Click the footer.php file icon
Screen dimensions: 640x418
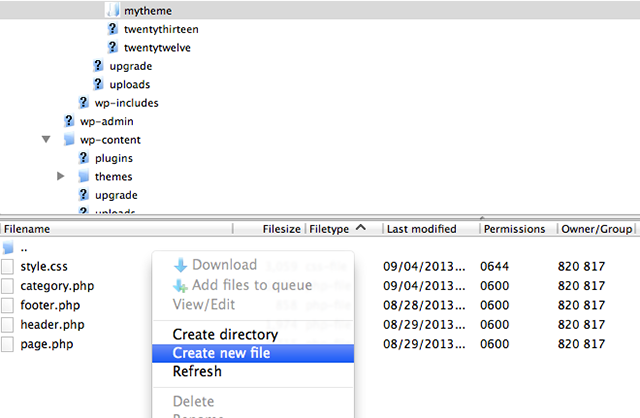(x=7, y=305)
